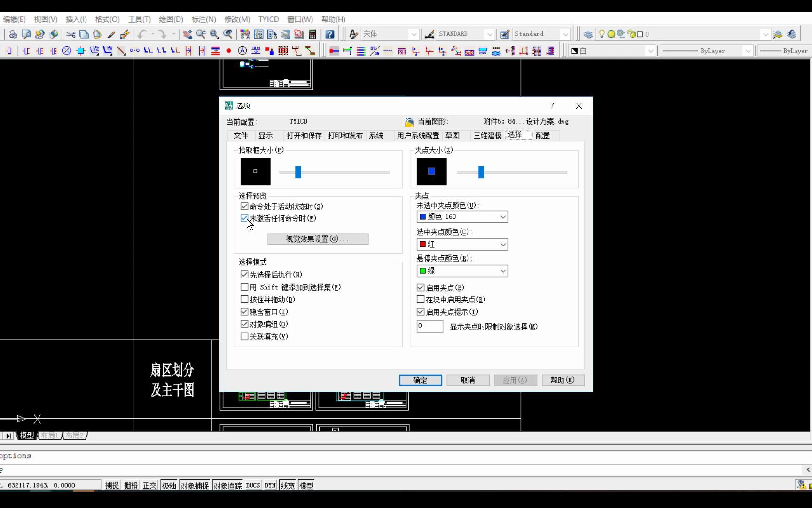This screenshot has height=508, width=812.
Task: Toggle 命令处于活动状态时 checkbox
Action: click(244, 206)
